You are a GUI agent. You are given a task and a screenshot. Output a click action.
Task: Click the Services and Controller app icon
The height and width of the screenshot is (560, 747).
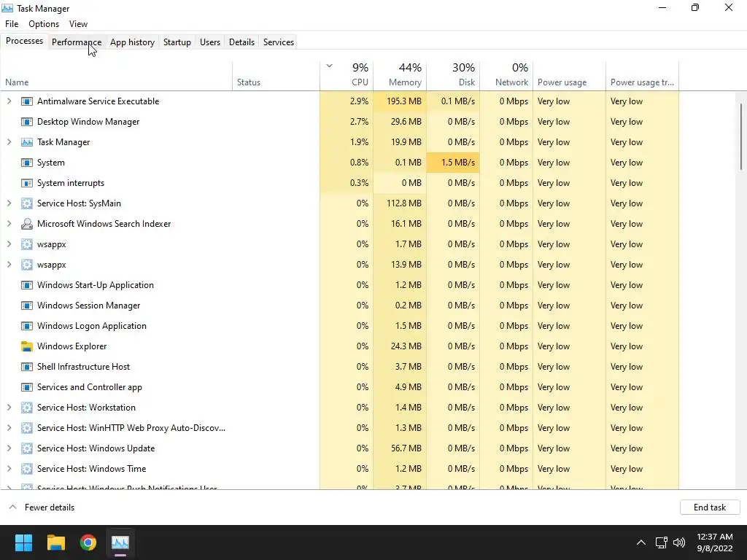27,387
